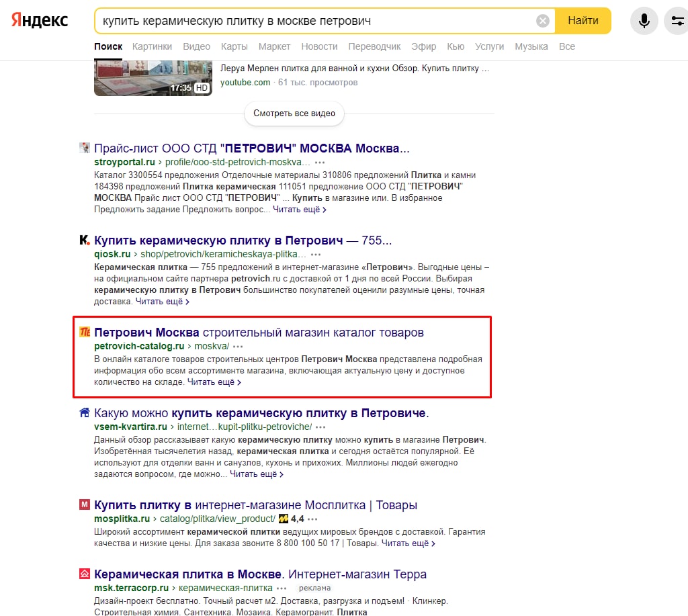Click vsem-kvartira.ru house favicon
This screenshot has width=688, height=616.
click(84, 413)
